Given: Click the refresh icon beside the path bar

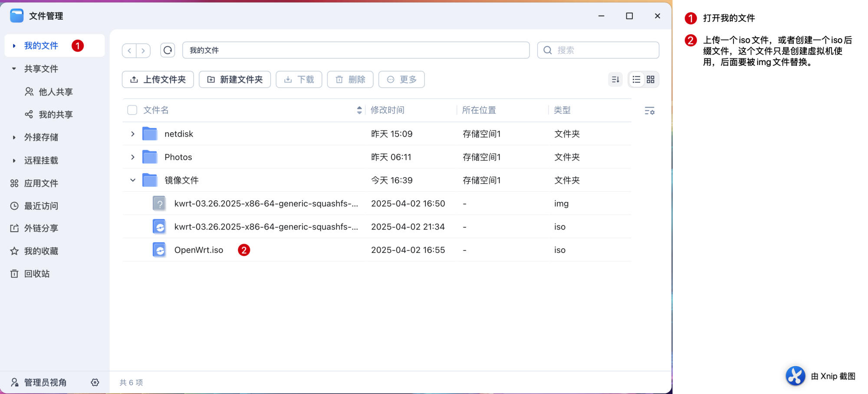Looking at the screenshot, I should tap(168, 50).
